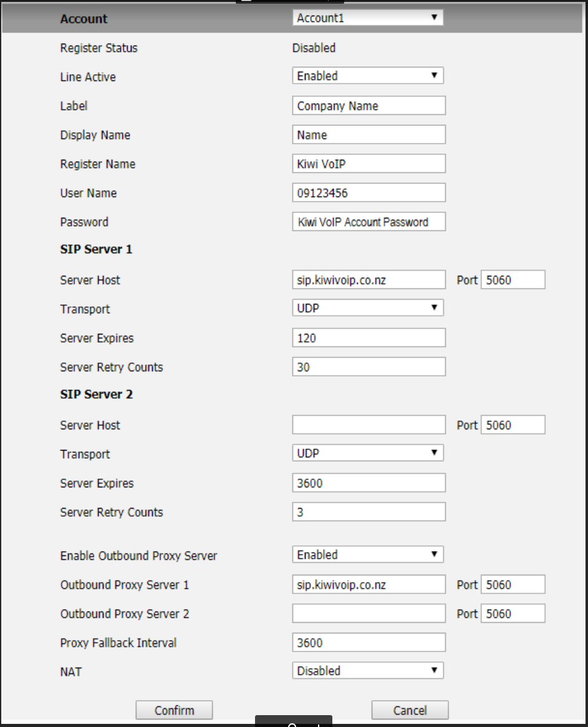
Task: Click the empty Outbound Proxy Server 2 field
Action: pos(369,613)
